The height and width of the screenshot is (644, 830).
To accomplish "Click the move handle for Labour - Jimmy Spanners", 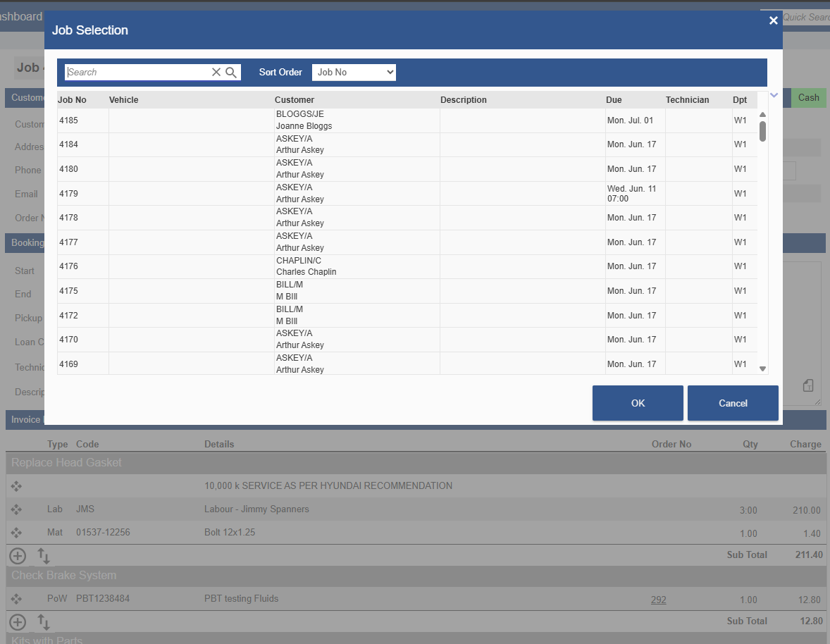I will point(16,509).
